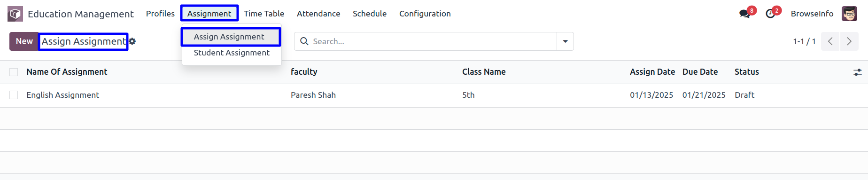
Task: Open the English Assignment record
Action: pos(63,95)
